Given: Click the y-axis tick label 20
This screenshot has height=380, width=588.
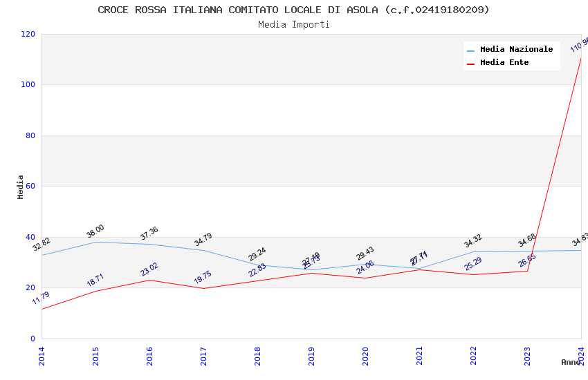Looking at the screenshot, I should coord(30,287).
